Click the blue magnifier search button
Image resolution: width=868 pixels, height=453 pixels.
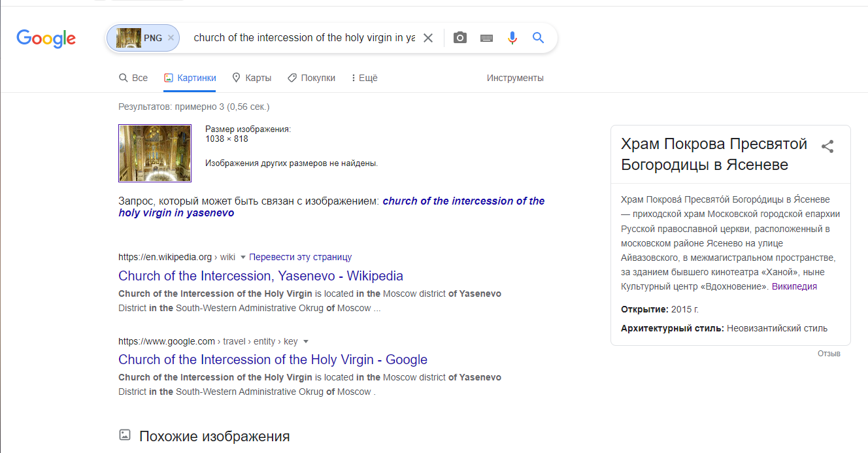538,38
